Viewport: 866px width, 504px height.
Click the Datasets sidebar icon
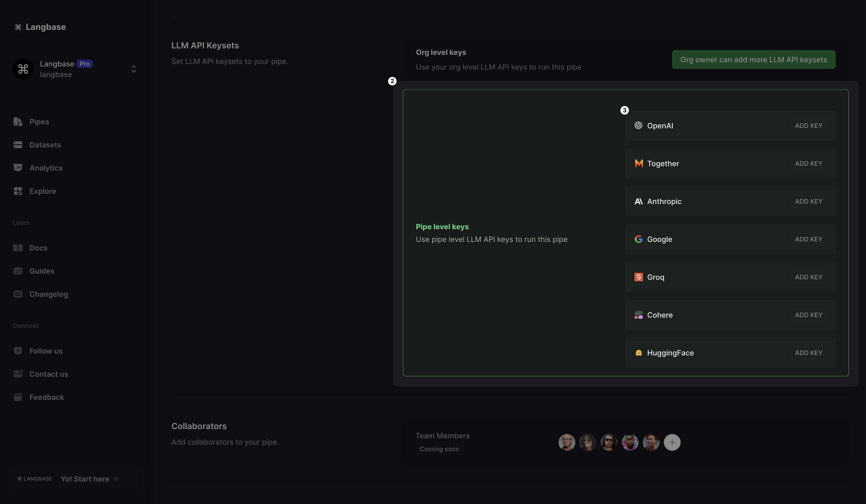[x=18, y=145]
